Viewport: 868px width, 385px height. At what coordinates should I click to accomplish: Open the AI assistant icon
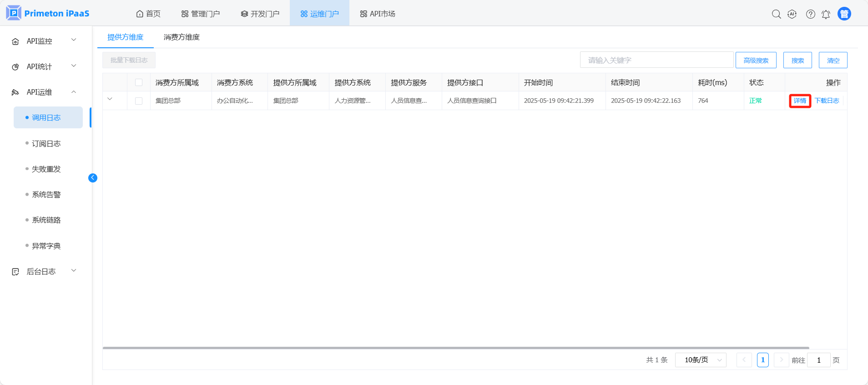(x=792, y=14)
